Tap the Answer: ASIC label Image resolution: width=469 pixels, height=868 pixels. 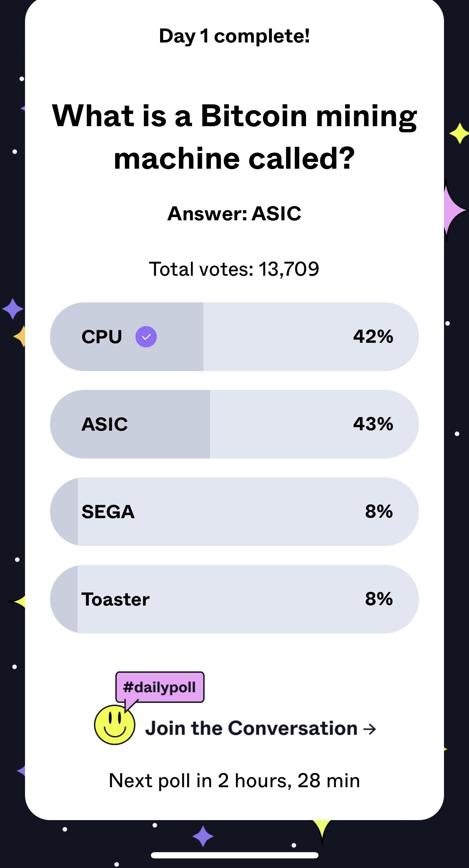[234, 214]
